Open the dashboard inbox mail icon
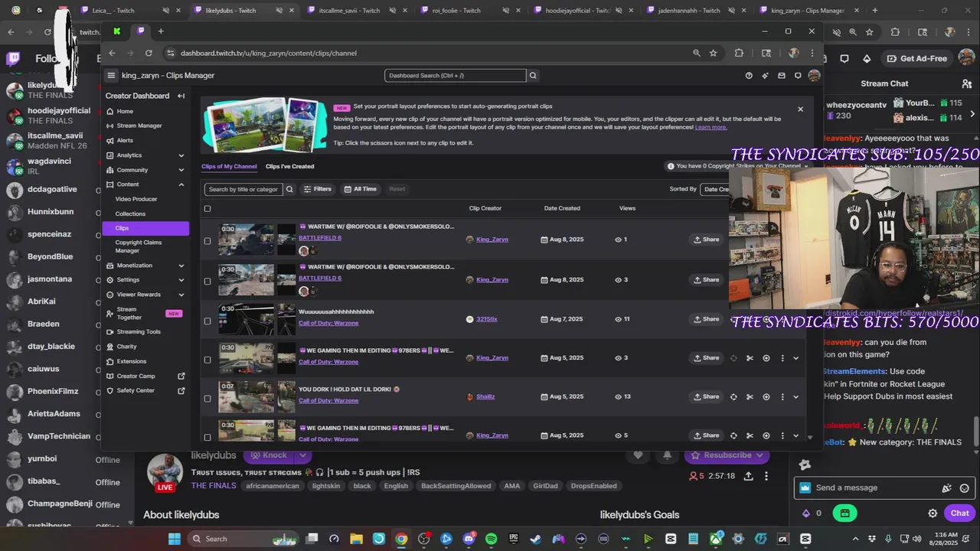This screenshot has height=551, width=980. pyautogui.click(x=782, y=75)
